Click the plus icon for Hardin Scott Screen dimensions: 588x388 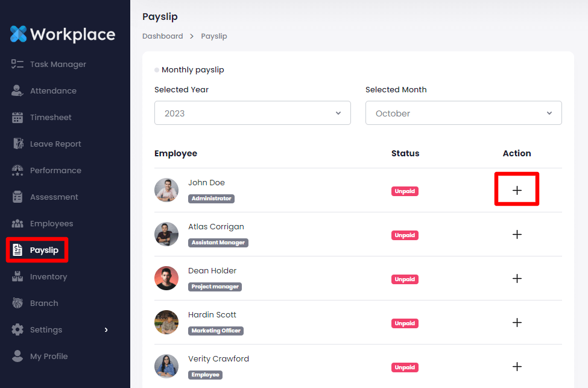point(517,322)
